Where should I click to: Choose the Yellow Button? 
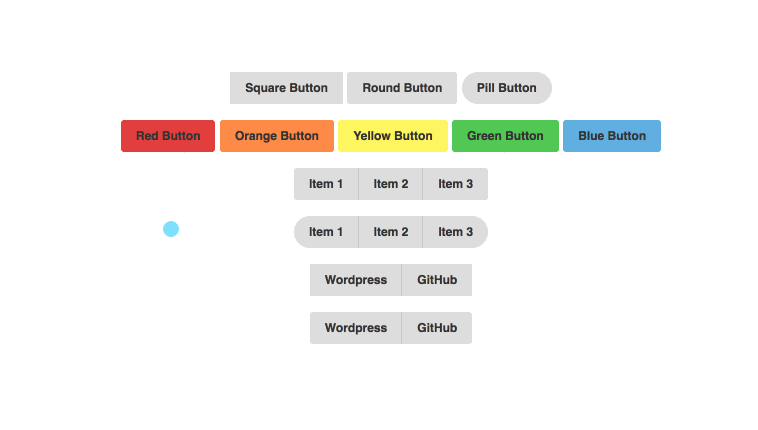pyautogui.click(x=393, y=136)
